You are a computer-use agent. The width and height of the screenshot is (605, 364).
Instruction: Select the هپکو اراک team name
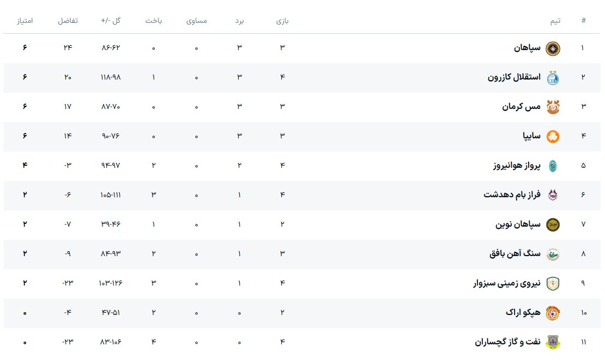[523, 313]
